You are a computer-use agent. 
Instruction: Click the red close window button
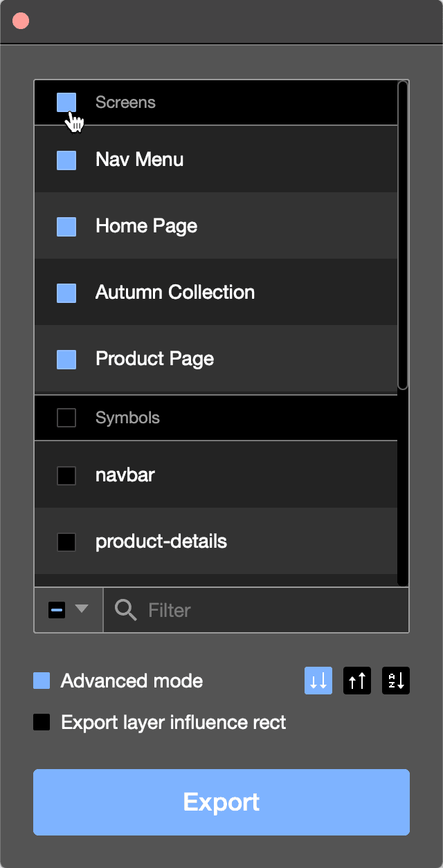tap(21, 21)
